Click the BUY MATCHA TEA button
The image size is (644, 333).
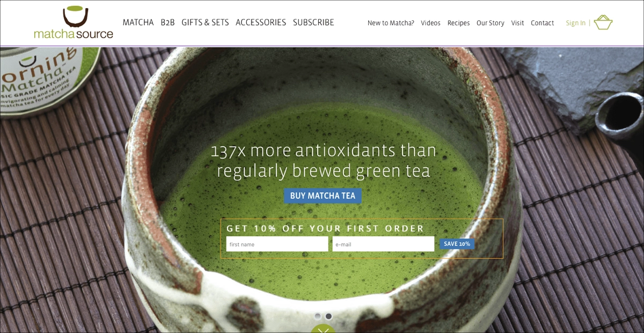(x=323, y=196)
